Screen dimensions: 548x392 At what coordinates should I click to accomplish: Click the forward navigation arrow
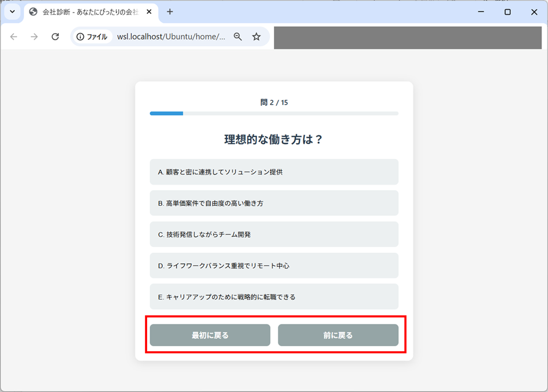tap(34, 36)
